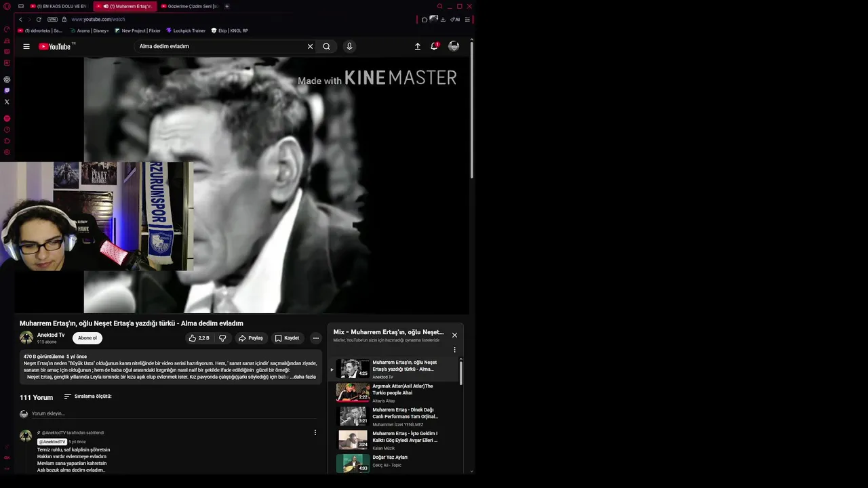Open the YouTube hamburger guide menu
Image resolution: width=868 pixels, height=488 pixels.
(26, 47)
